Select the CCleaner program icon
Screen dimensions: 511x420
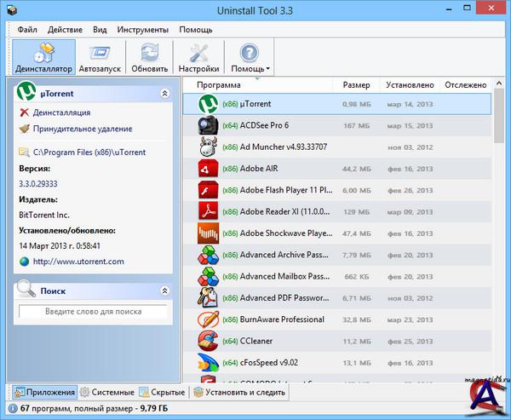tap(209, 341)
